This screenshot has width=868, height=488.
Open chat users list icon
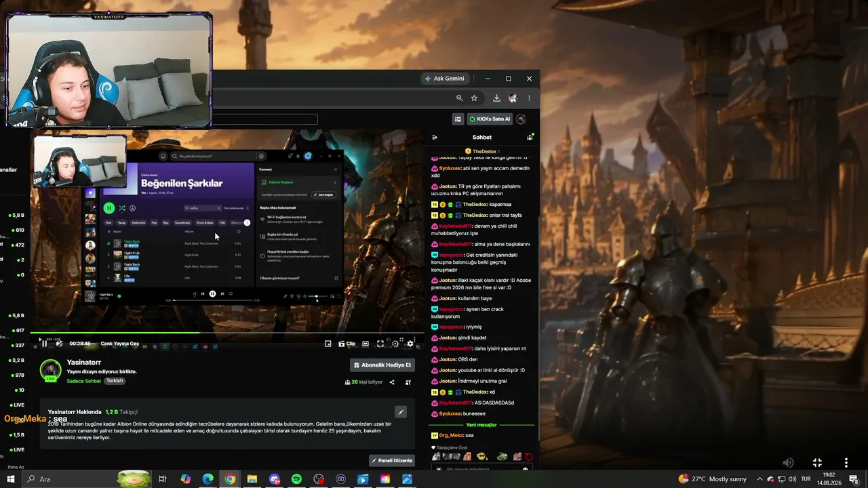(x=530, y=137)
